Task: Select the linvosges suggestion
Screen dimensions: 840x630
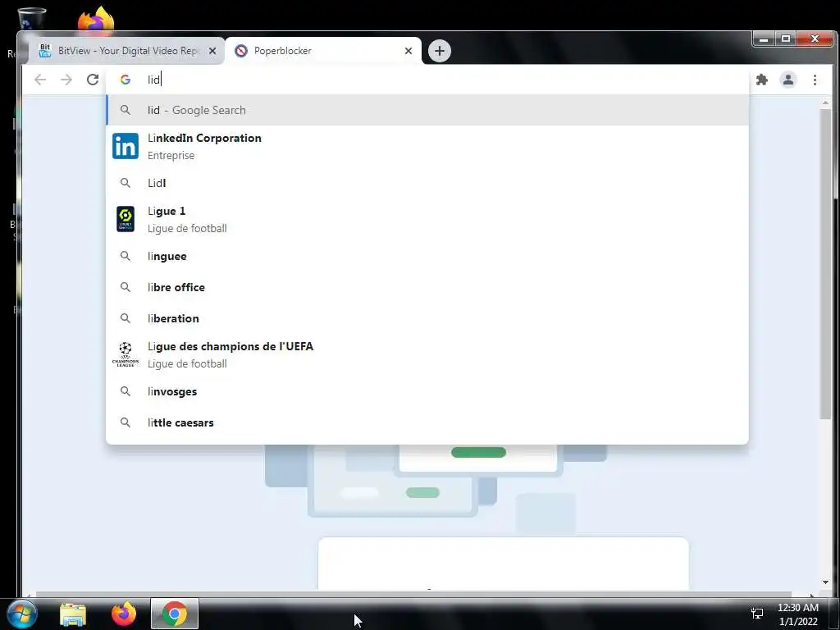Action: (427, 391)
